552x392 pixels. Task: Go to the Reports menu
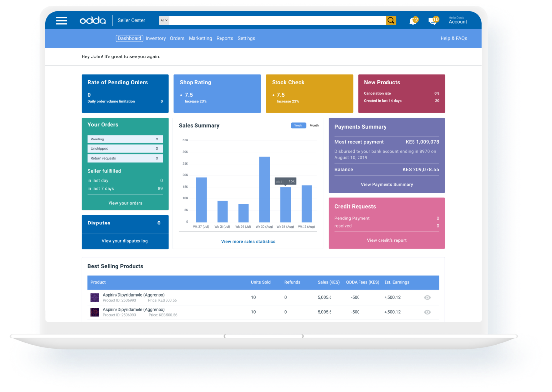click(224, 38)
